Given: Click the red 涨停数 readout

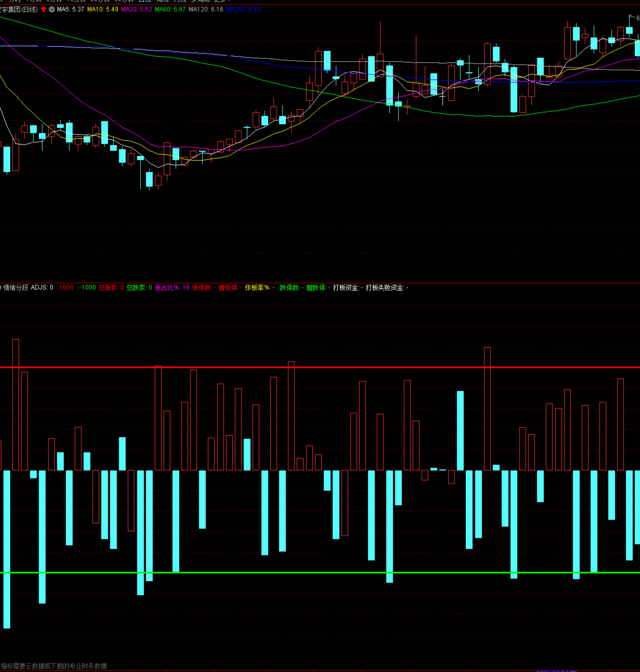Looking at the screenshot, I should 204,287.
